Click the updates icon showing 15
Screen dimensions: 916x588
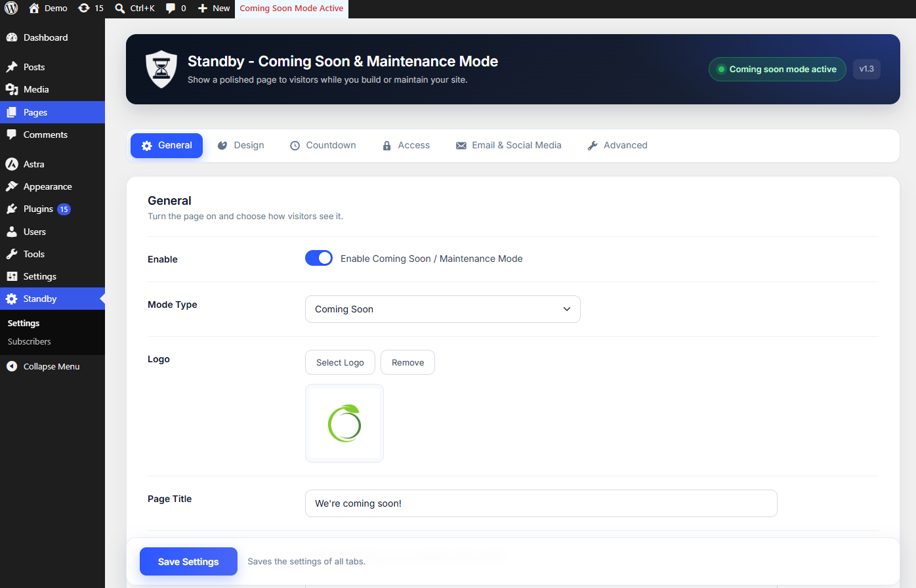pyautogui.click(x=84, y=9)
